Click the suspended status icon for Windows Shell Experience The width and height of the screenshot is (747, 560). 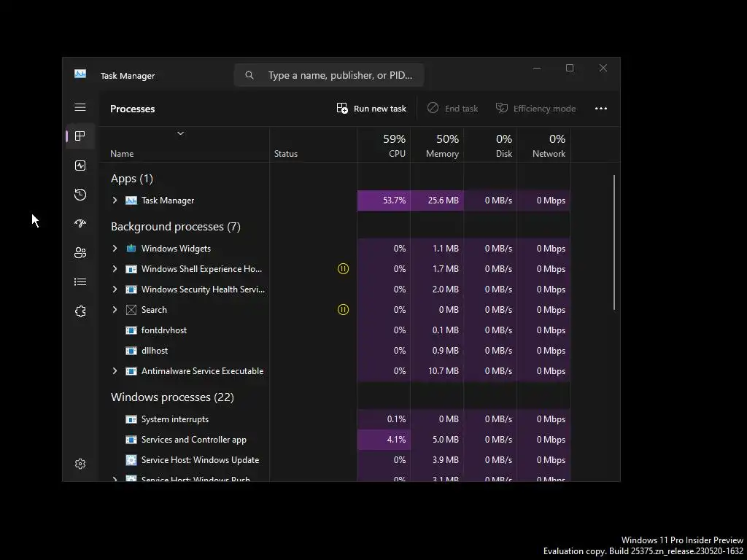point(343,268)
